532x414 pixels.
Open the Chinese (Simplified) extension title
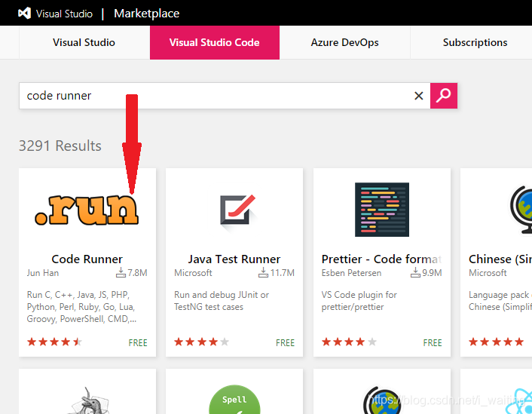coord(500,259)
